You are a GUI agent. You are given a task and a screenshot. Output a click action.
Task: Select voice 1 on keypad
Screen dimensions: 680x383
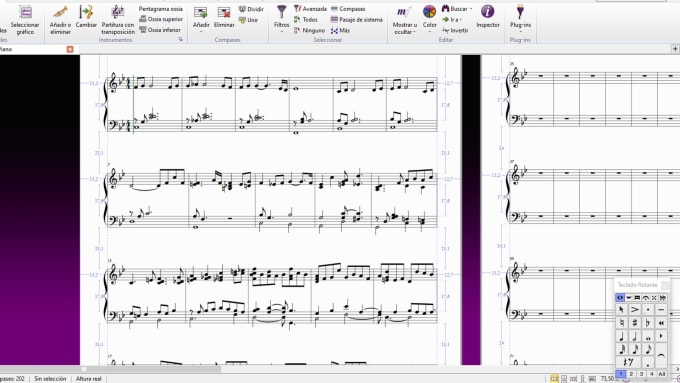pos(621,374)
